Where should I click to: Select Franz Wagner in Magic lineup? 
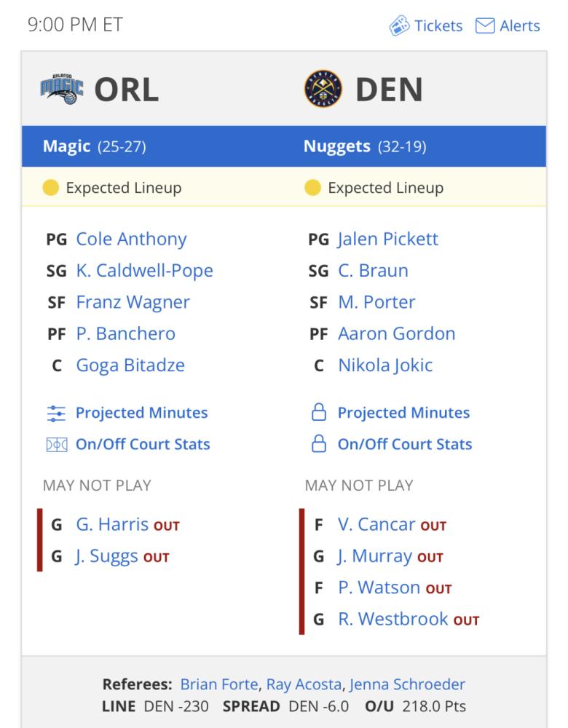click(x=133, y=302)
